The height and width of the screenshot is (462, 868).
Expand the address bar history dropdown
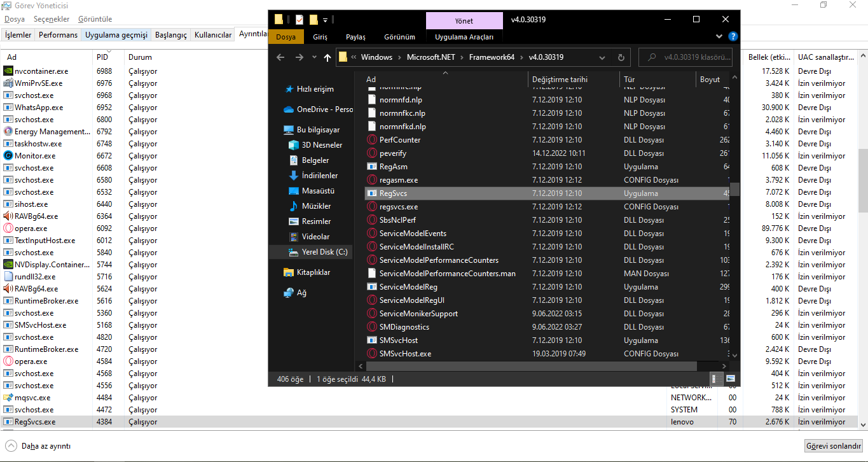coord(602,57)
